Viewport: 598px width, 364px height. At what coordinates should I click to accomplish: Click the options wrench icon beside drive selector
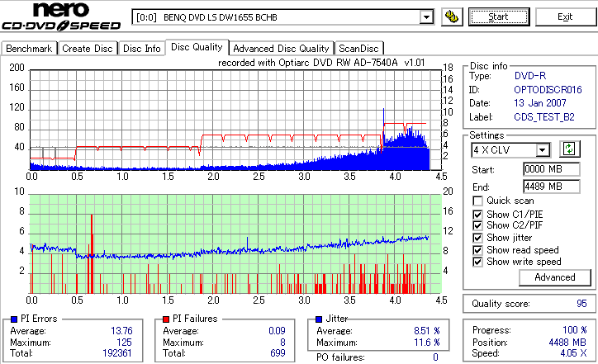tap(452, 17)
